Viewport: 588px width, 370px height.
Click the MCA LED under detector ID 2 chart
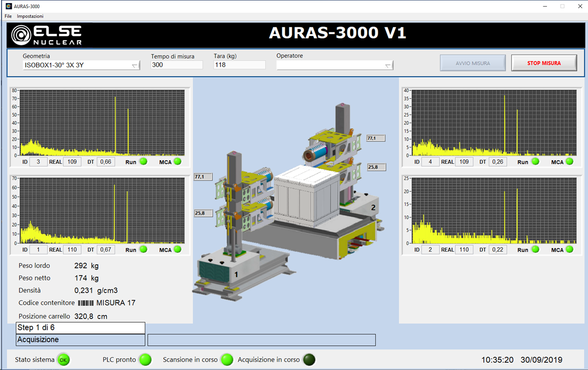(569, 249)
